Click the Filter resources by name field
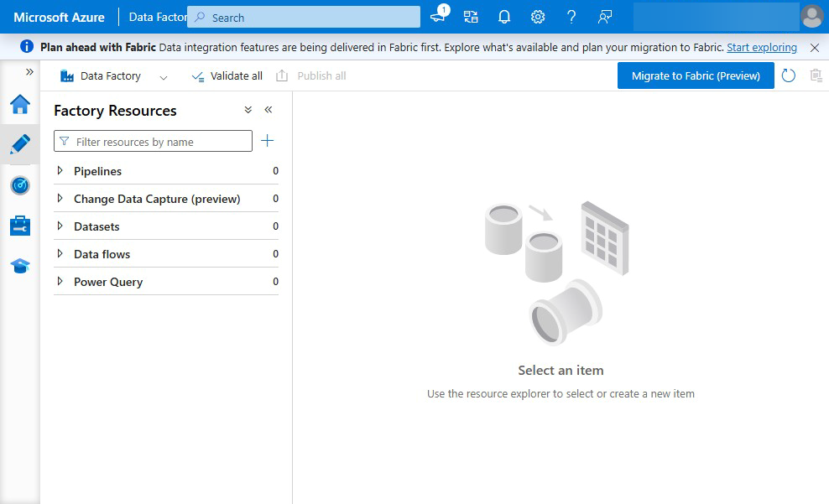This screenshot has width=829, height=504. (154, 141)
